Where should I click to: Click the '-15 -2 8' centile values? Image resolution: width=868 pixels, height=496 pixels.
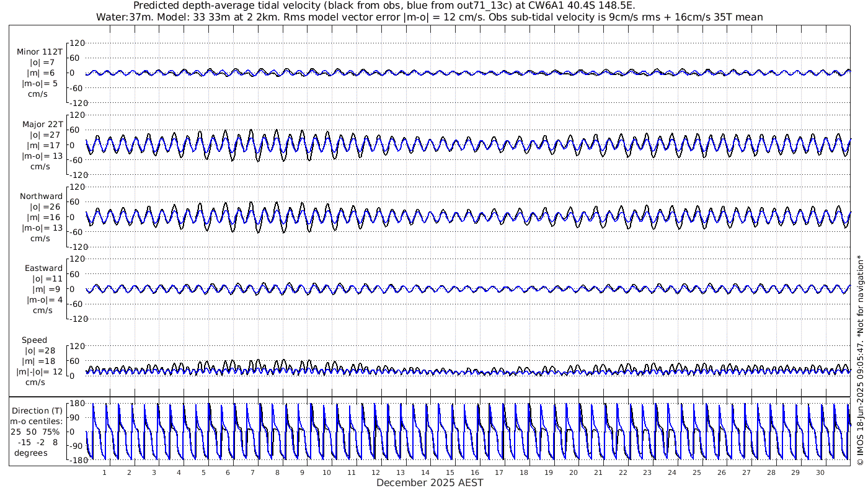pos(38,442)
